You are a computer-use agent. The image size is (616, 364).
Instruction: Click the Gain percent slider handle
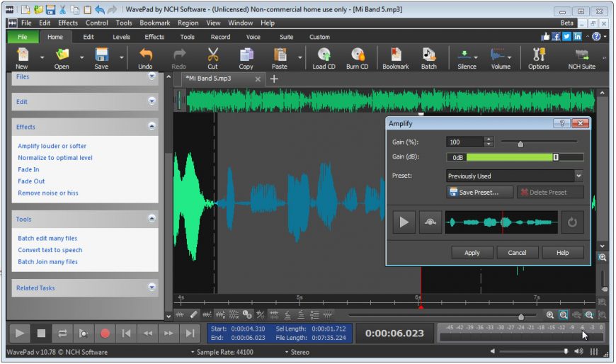click(520, 143)
